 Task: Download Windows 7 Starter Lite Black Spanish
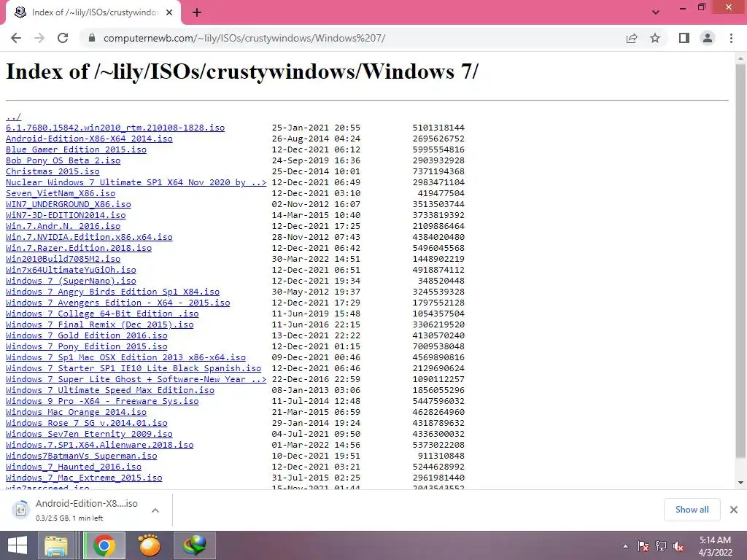(x=133, y=368)
